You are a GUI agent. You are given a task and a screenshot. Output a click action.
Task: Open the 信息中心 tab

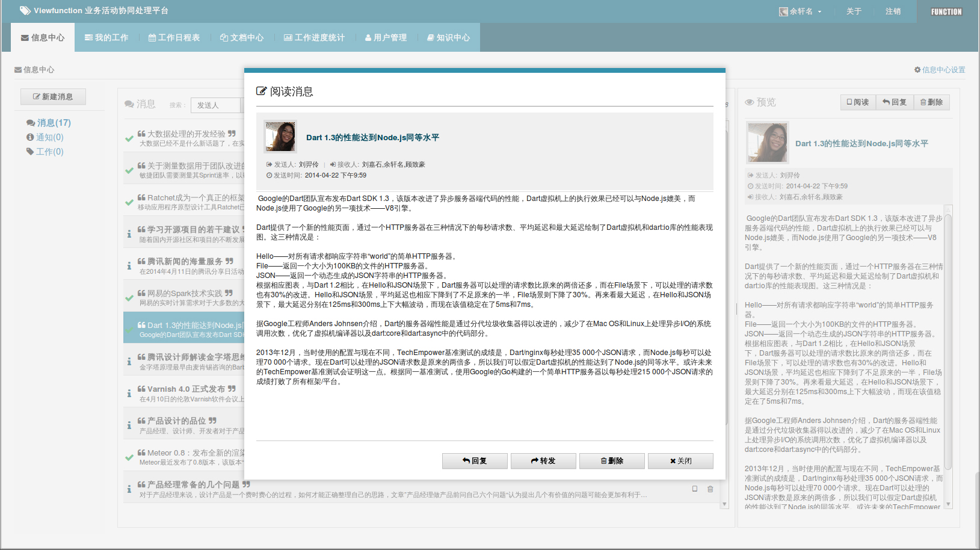click(43, 37)
